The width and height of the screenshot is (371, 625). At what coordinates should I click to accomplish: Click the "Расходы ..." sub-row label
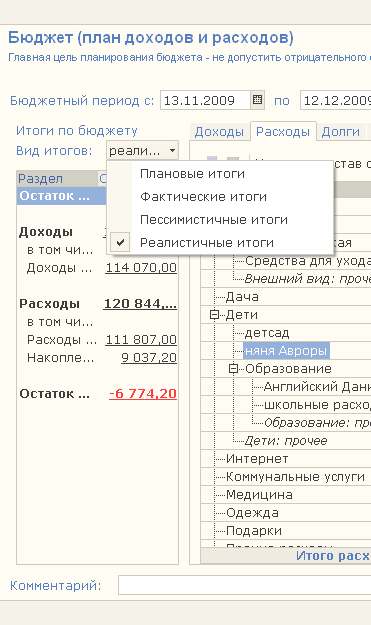coord(62,340)
